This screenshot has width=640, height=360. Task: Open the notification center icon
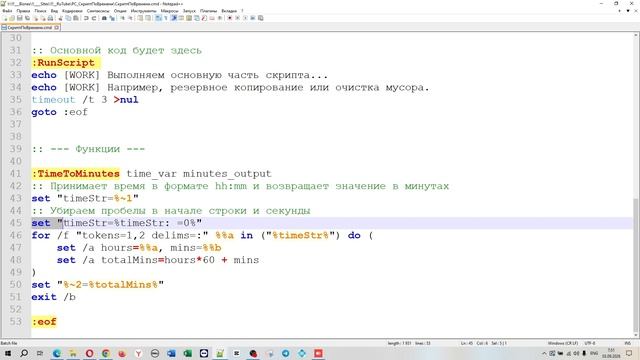629,353
